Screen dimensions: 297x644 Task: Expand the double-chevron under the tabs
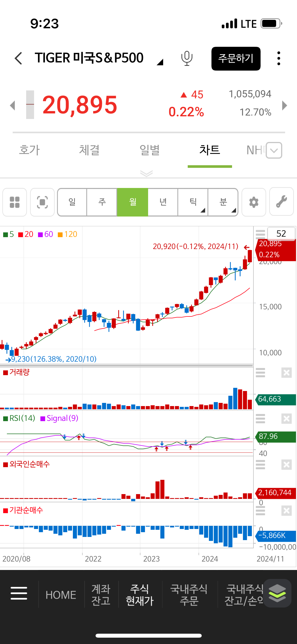point(147,173)
